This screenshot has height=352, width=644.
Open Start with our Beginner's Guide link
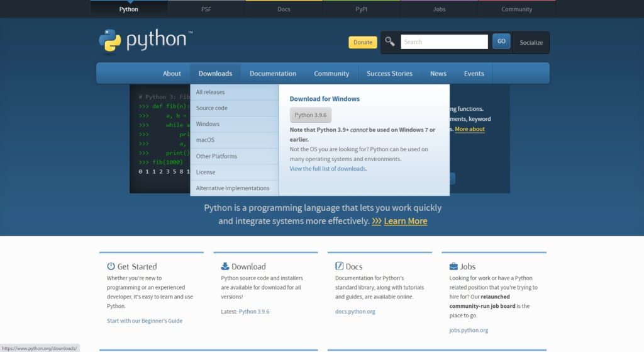click(145, 321)
